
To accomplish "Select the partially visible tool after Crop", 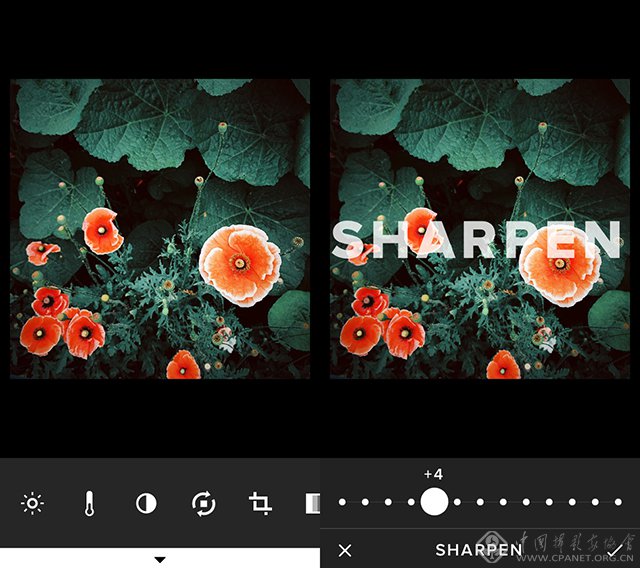I will pyautogui.click(x=311, y=503).
